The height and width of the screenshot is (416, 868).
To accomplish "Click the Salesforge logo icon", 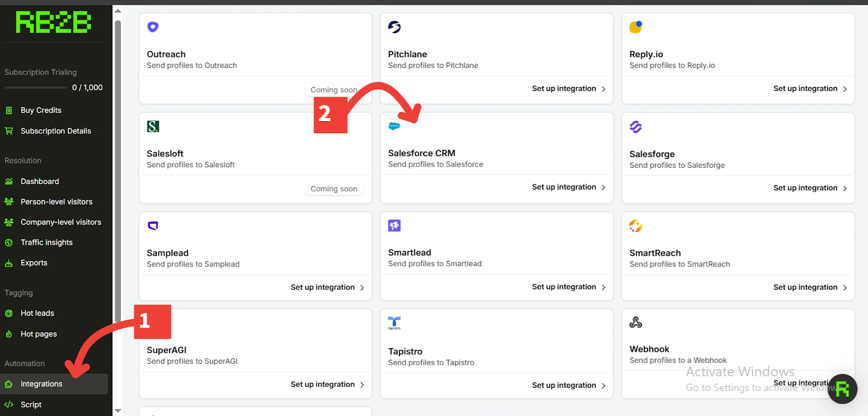I will pos(636,127).
